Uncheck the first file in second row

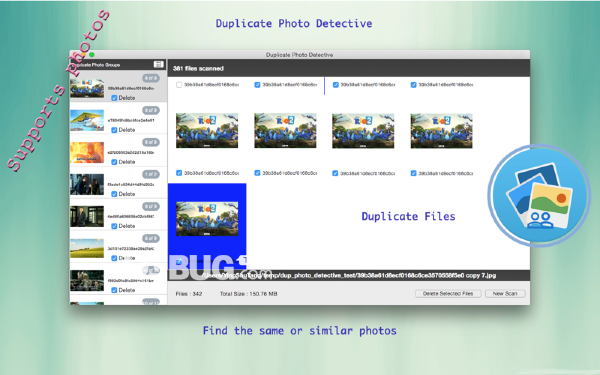179,173
